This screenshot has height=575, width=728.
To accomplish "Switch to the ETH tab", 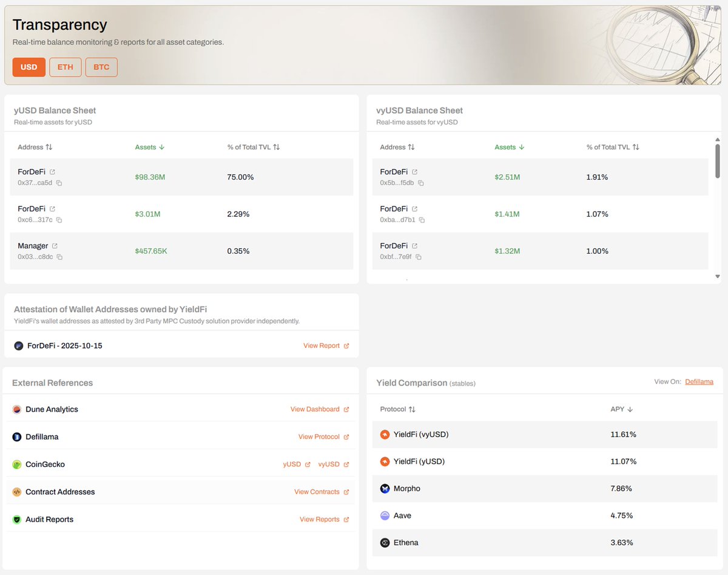I will click(x=66, y=67).
